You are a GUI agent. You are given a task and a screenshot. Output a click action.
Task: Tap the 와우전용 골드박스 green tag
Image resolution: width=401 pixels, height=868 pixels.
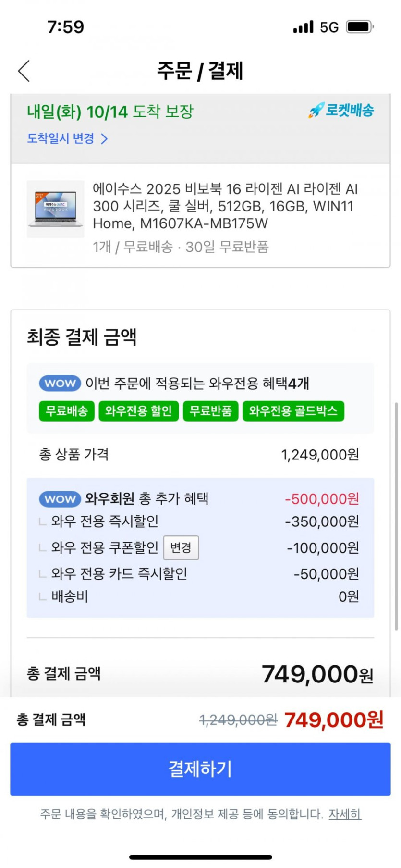point(293,411)
